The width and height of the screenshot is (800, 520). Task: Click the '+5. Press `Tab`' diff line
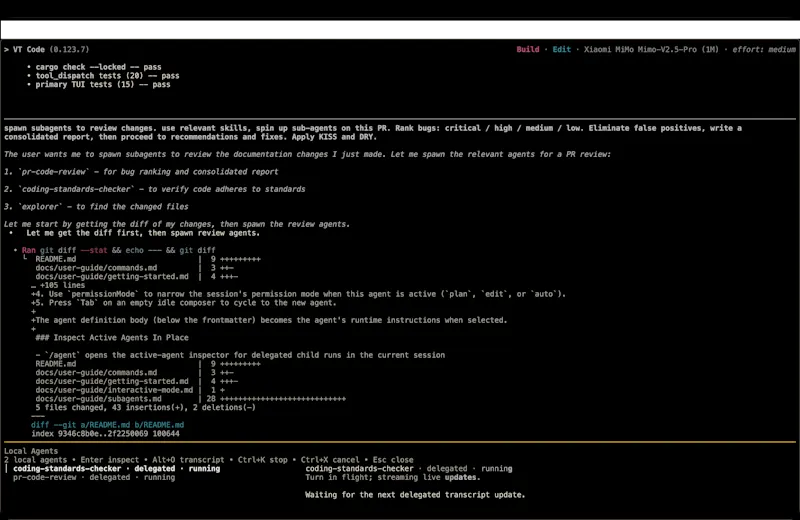tap(184, 303)
